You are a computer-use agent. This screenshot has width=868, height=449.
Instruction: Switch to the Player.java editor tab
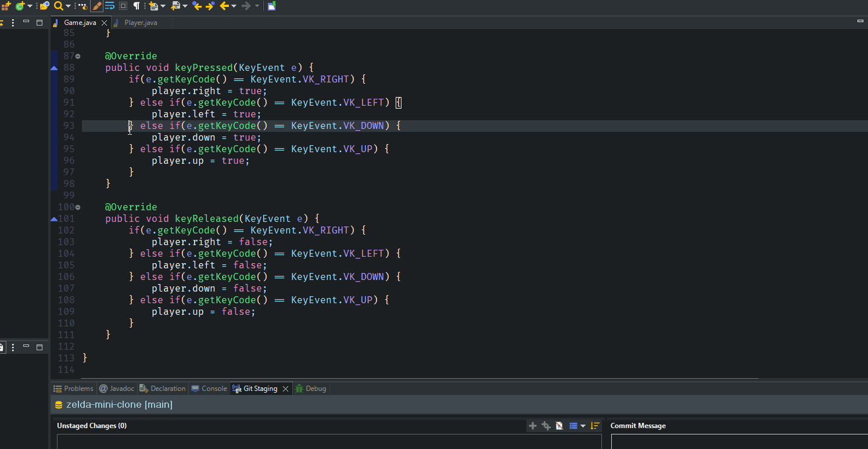pyautogui.click(x=141, y=23)
